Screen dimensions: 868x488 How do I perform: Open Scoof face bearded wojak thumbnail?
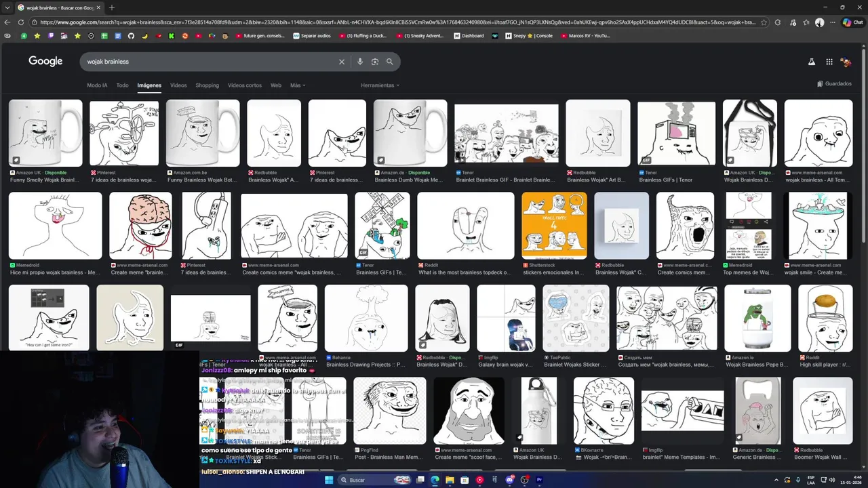(469, 411)
